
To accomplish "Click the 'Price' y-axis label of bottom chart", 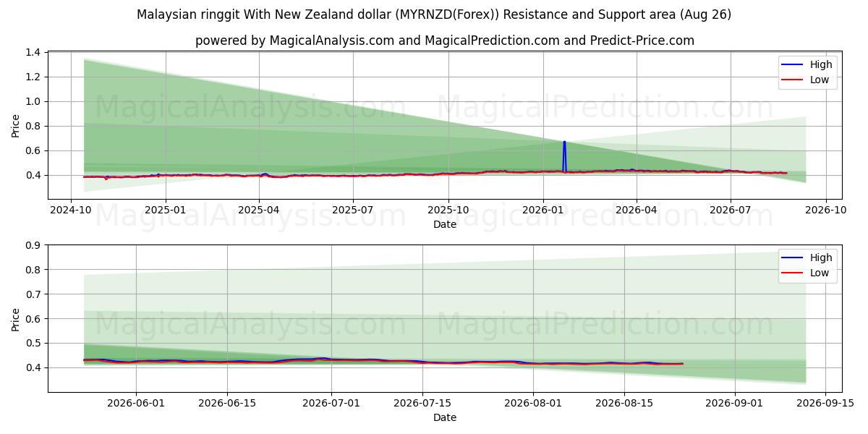I will click(16, 318).
